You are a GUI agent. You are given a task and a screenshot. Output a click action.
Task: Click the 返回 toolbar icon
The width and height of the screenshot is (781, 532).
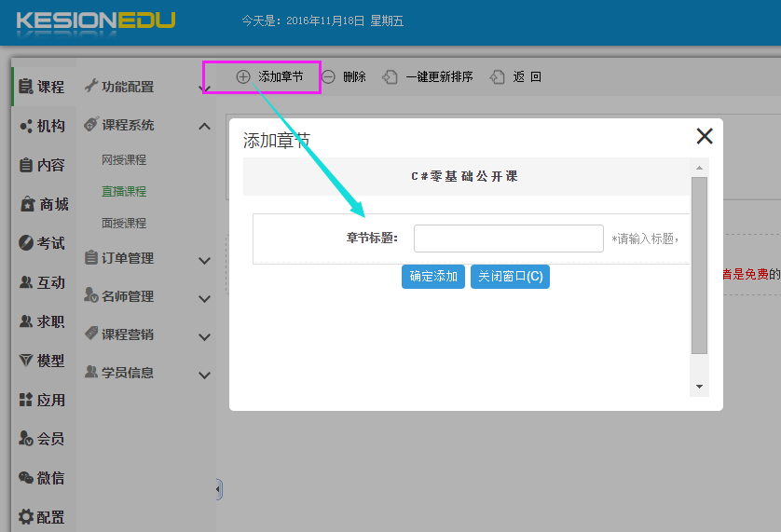click(x=498, y=77)
